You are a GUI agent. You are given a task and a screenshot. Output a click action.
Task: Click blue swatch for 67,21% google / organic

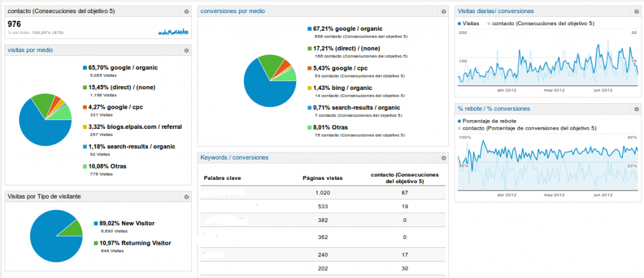[x=309, y=29]
